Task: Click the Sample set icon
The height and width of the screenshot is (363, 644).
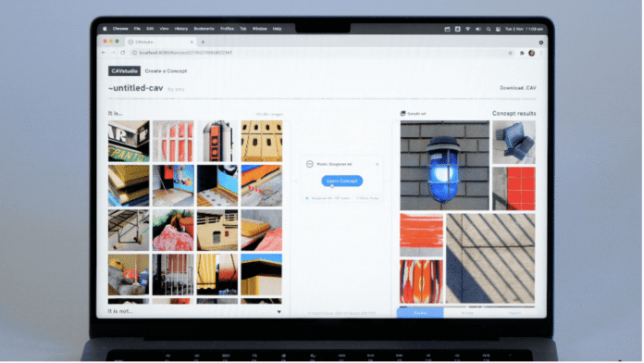Action: 402,114
